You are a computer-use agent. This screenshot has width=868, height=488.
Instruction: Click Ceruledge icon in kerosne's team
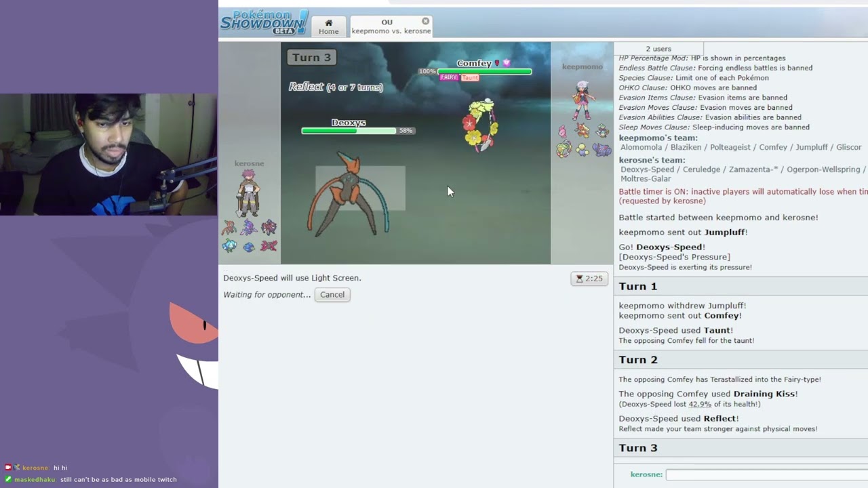pyautogui.click(x=249, y=227)
